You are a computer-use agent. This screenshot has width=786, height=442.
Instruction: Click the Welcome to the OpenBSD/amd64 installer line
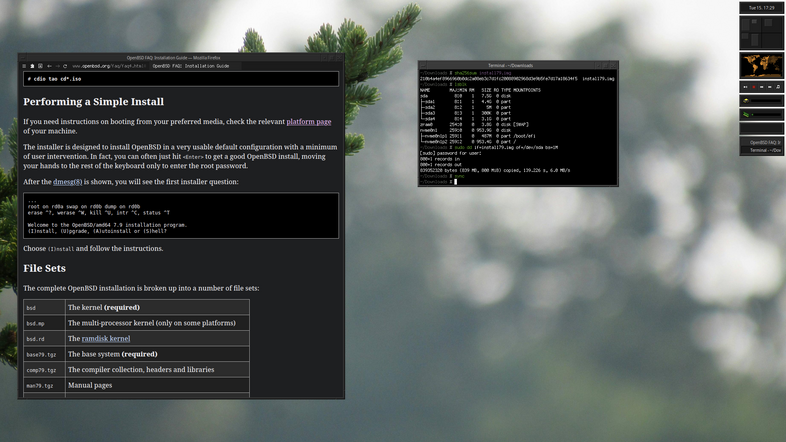(107, 225)
